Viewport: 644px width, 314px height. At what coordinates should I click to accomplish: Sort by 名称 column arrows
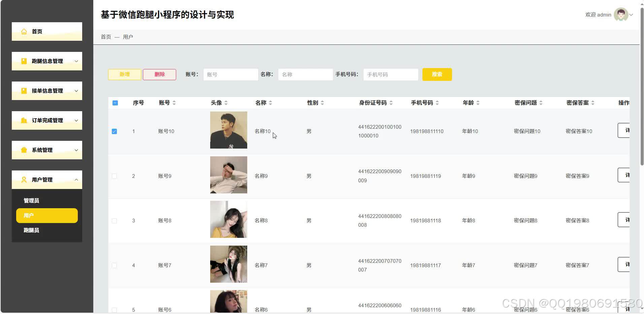[x=270, y=103]
